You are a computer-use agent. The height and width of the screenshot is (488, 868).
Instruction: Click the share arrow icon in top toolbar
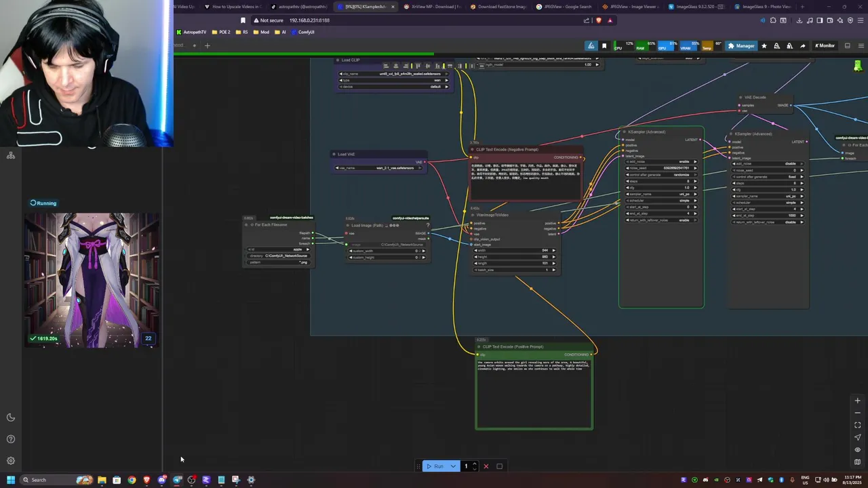(803, 46)
